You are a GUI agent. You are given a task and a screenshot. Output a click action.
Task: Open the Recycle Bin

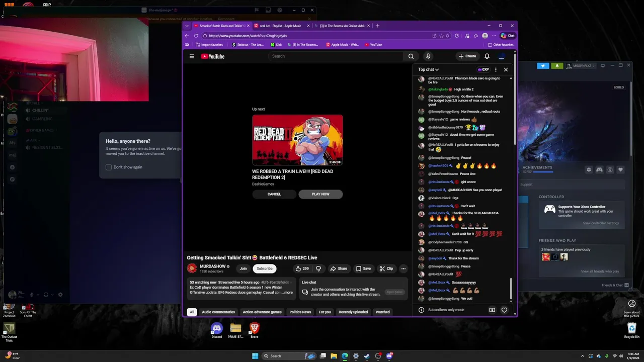pyautogui.click(x=632, y=330)
